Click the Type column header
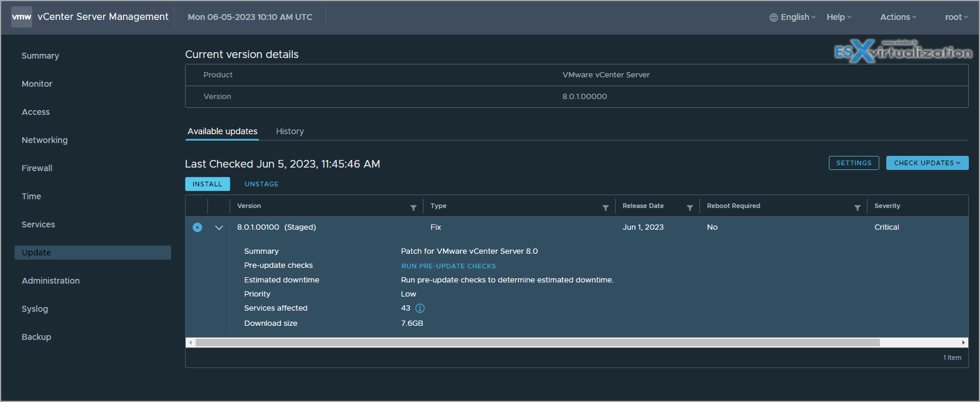The image size is (980, 402). [438, 206]
